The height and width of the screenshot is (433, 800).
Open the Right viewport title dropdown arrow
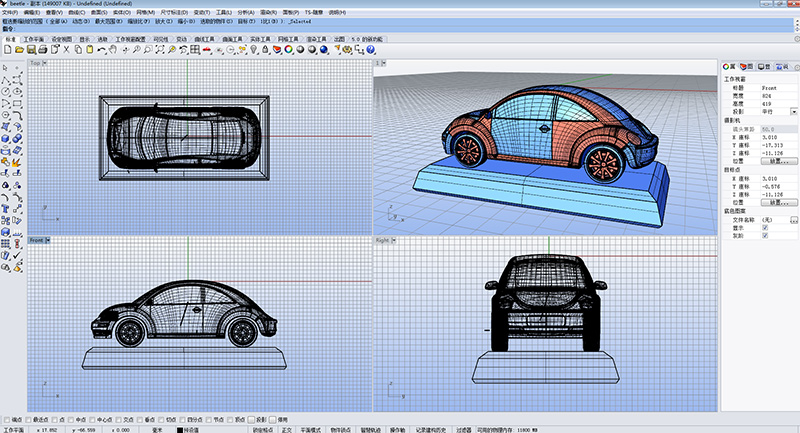coord(393,240)
